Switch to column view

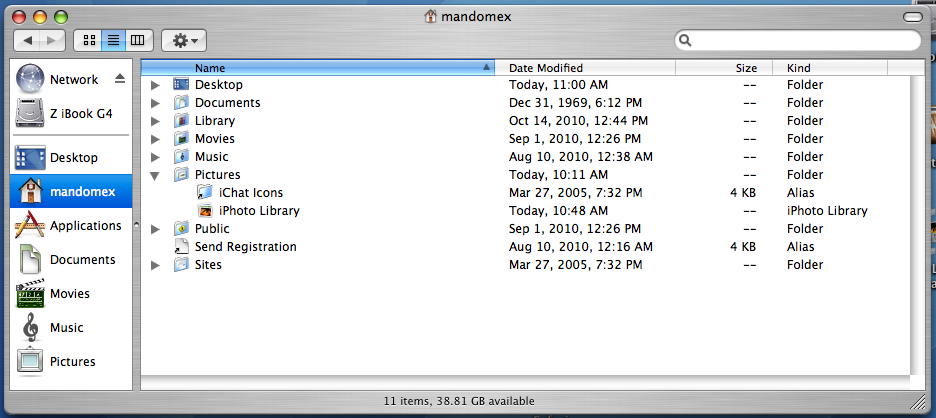pos(138,41)
